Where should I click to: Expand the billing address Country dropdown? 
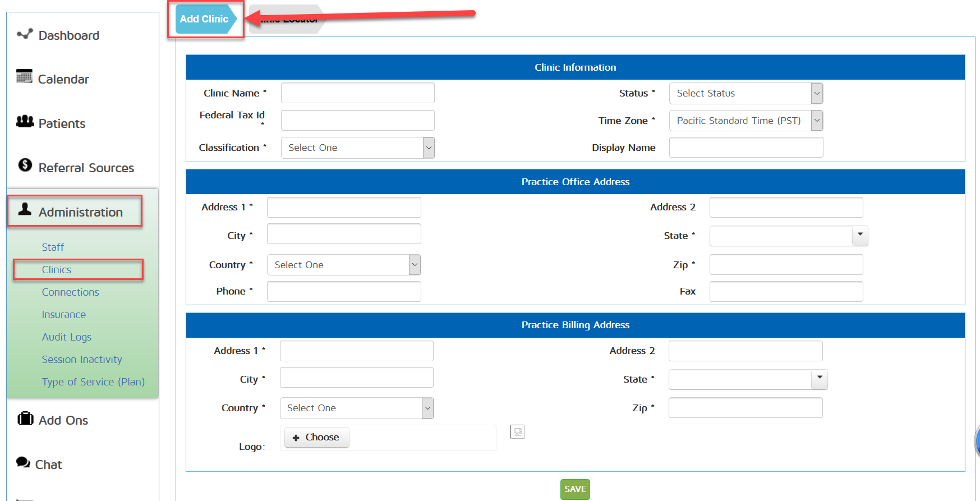(x=356, y=408)
